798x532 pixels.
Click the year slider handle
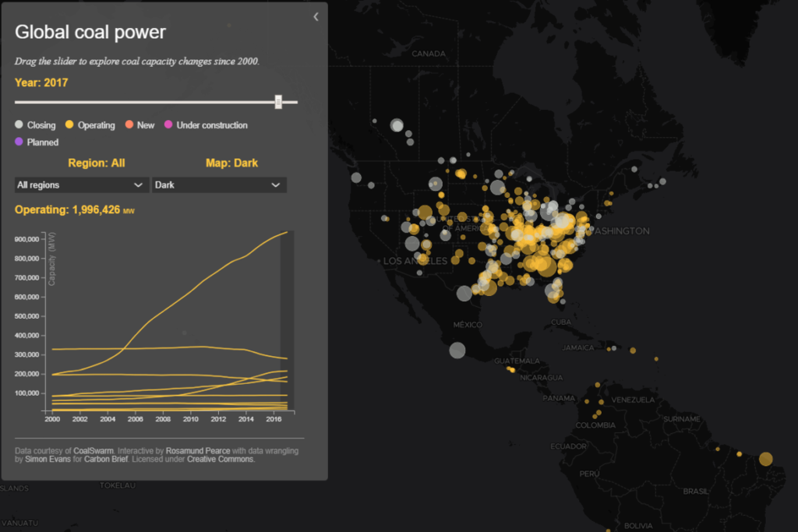coord(277,101)
